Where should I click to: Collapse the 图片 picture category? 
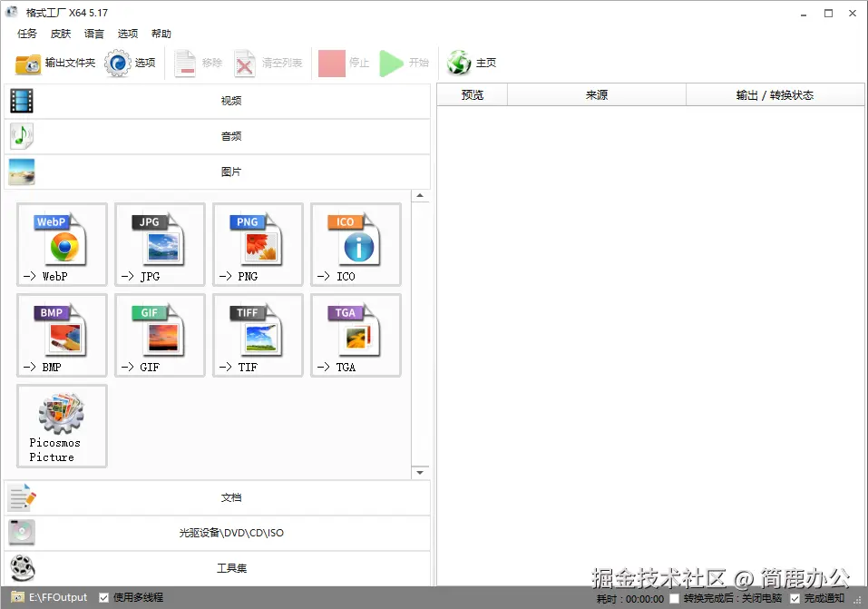coord(217,172)
